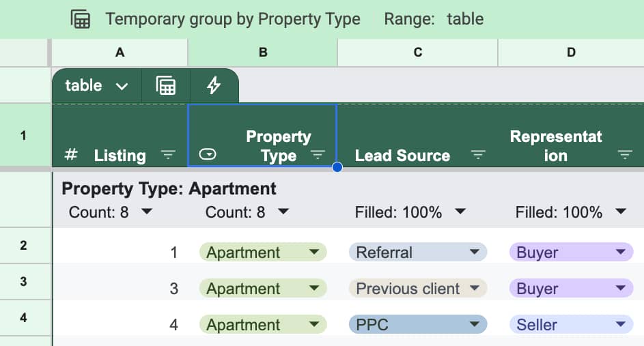
Task: Open Count: 8 summary dropdown under Listing
Action: [146, 212]
